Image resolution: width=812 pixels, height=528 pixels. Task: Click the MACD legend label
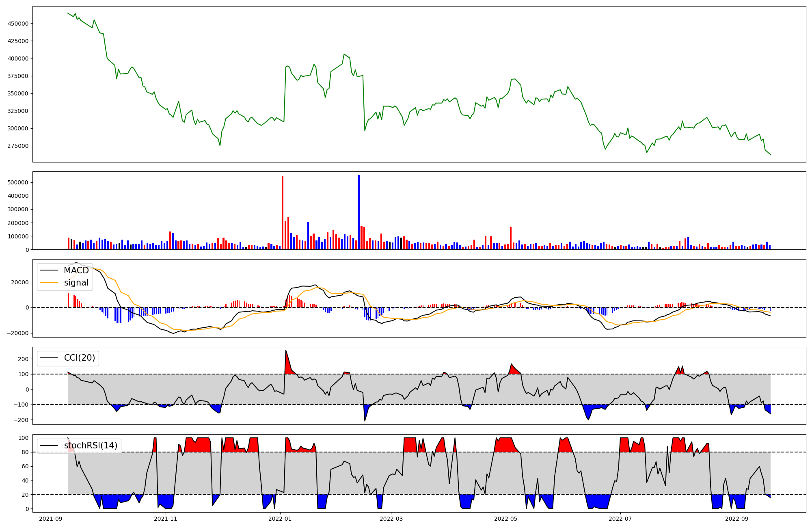pyautogui.click(x=76, y=270)
